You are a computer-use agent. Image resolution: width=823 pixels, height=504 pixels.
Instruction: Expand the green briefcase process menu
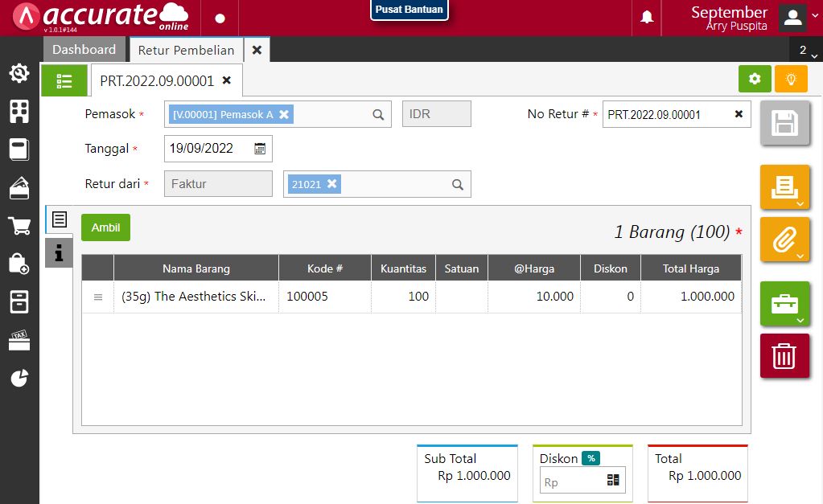(x=784, y=304)
